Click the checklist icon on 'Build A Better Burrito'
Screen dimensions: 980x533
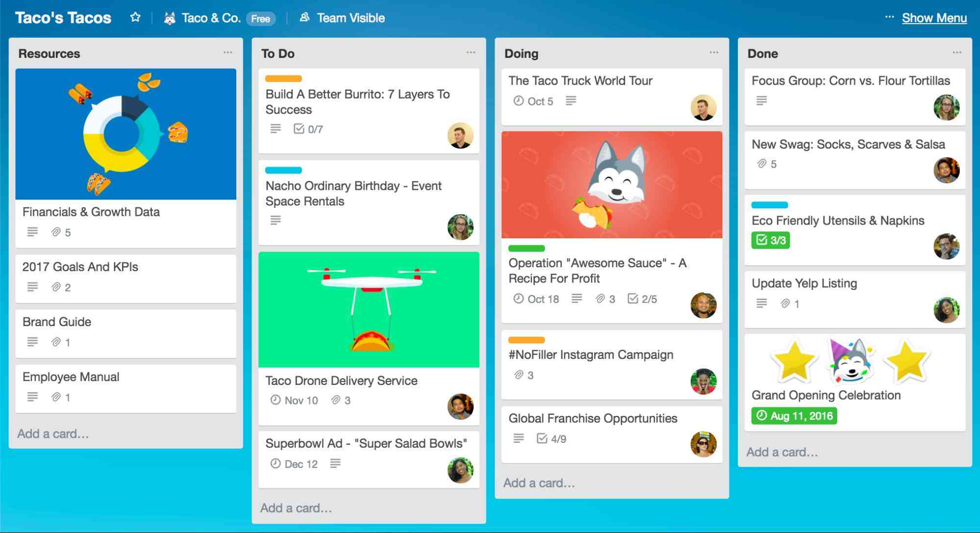point(298,128)
